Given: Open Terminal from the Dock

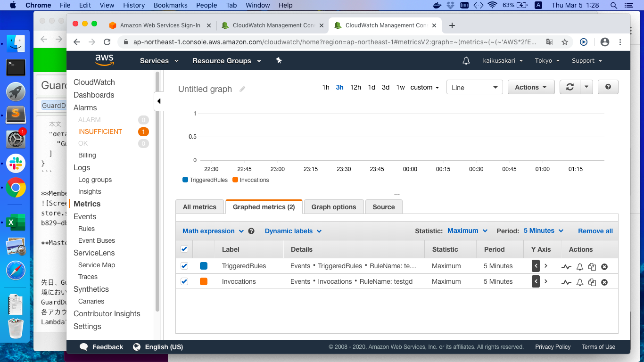Looking at the screenshot, I should coord(16,67).
